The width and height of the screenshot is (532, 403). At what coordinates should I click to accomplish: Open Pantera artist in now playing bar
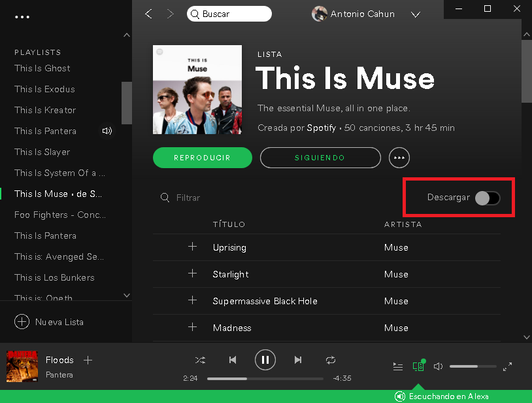[59, 375]
